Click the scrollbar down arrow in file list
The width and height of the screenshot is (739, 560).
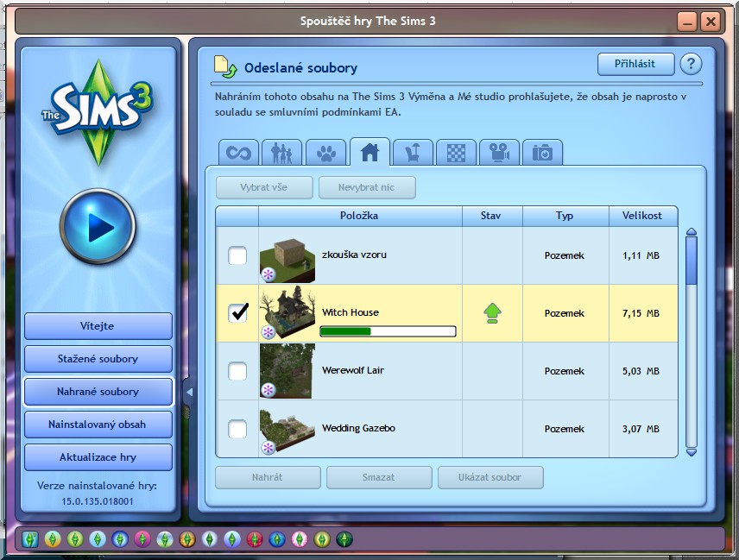(x=692, y=452)
